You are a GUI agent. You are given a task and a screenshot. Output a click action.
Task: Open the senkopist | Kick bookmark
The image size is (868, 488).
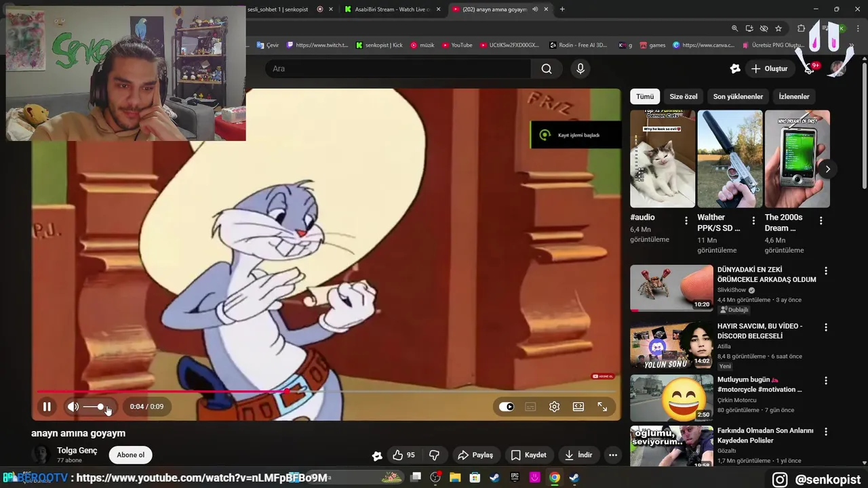(x=379, y=45)
